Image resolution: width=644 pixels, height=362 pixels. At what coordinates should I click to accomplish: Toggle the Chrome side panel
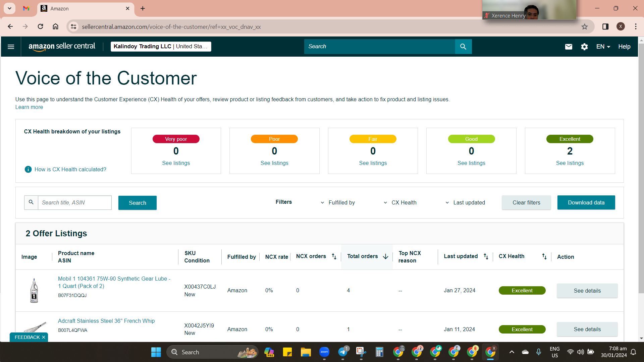click(x=605, y=27)
